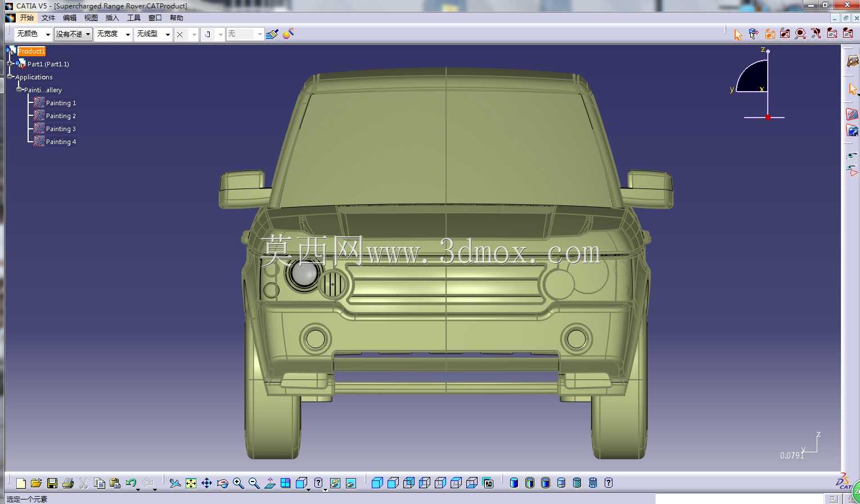Collapse the Painti...allery tree node
860x504 pixels.
click(19, 89)
